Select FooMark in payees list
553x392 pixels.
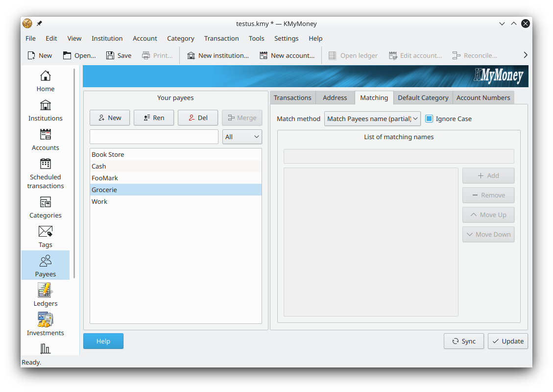pyautogui.click(x=105, y=178)
